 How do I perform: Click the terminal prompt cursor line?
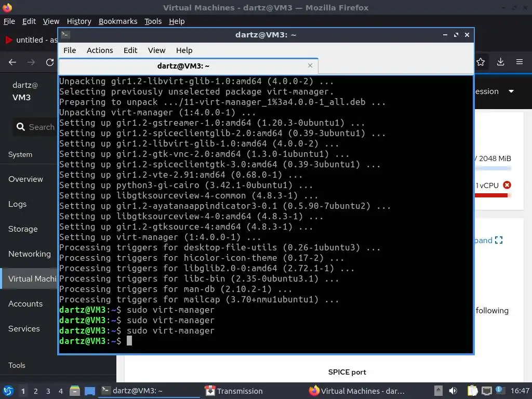coord(129,341)
